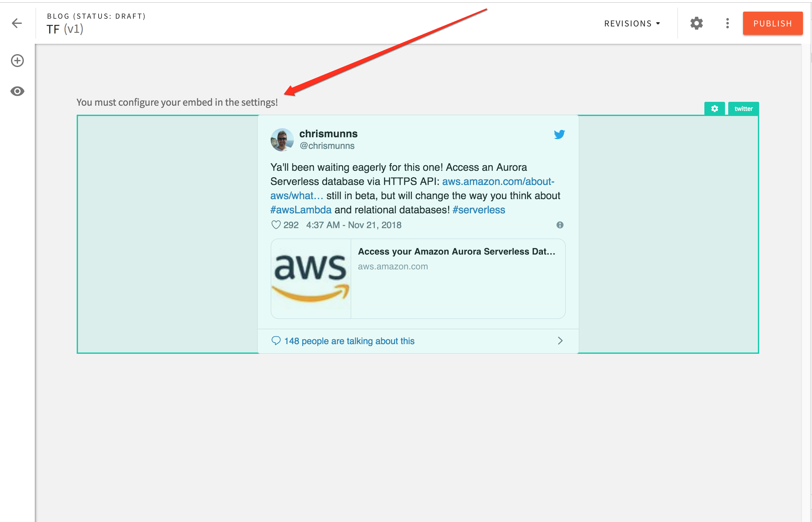Click the aws.amazon.com/about-aws link
This screenshot has height=522, width=812.
pos(498,181)
